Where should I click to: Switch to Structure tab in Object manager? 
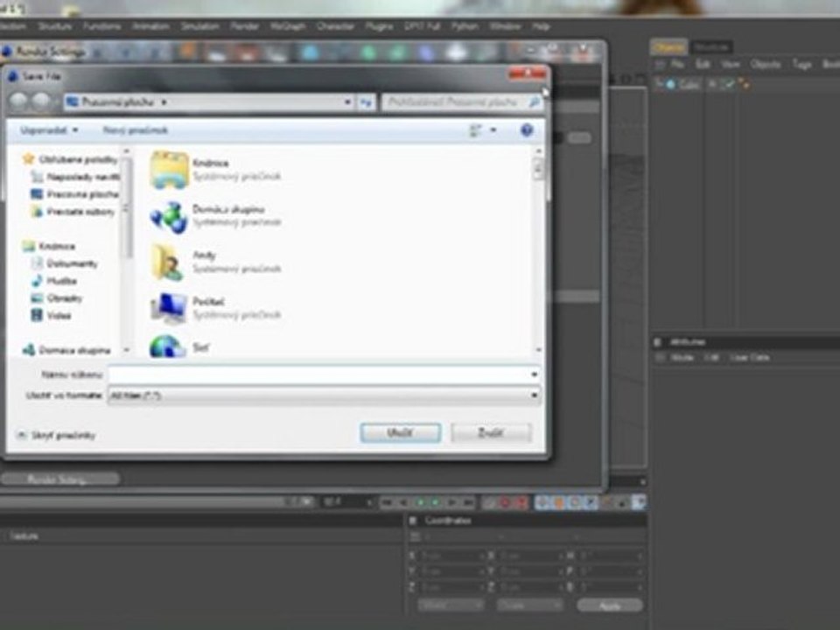(710, 47)
